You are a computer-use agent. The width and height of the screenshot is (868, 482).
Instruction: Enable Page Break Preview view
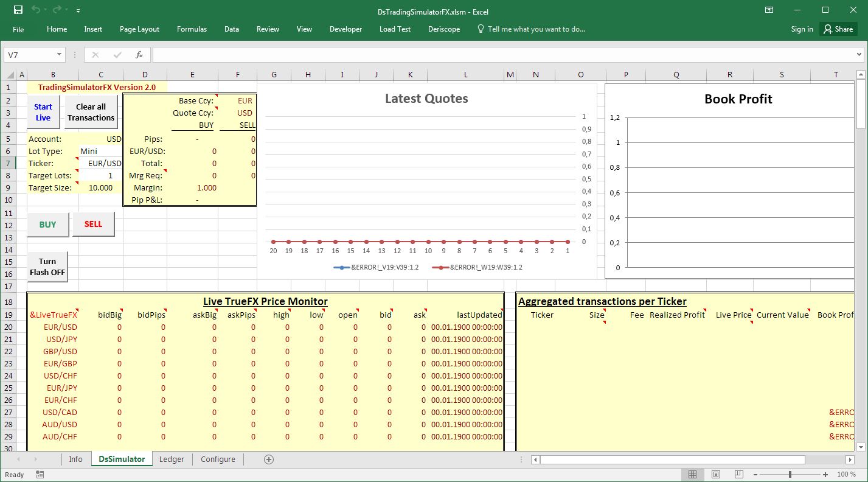click(x=739, y=475)
